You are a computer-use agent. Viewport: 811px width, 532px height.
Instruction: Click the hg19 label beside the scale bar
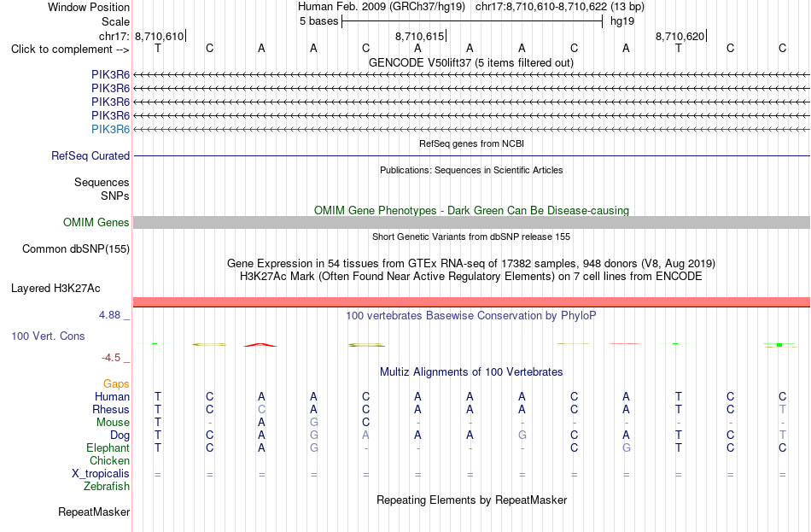click(x=622, y=21)
